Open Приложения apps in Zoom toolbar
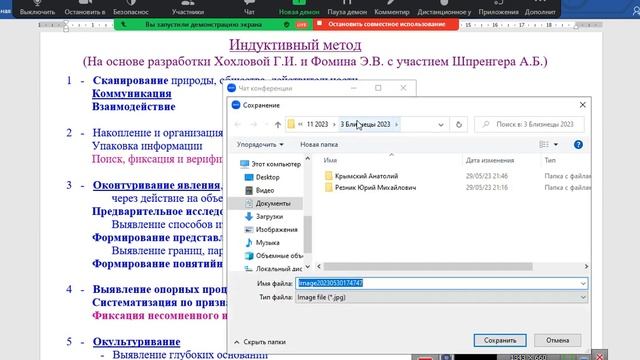640x360 pixels. [498, 8]
